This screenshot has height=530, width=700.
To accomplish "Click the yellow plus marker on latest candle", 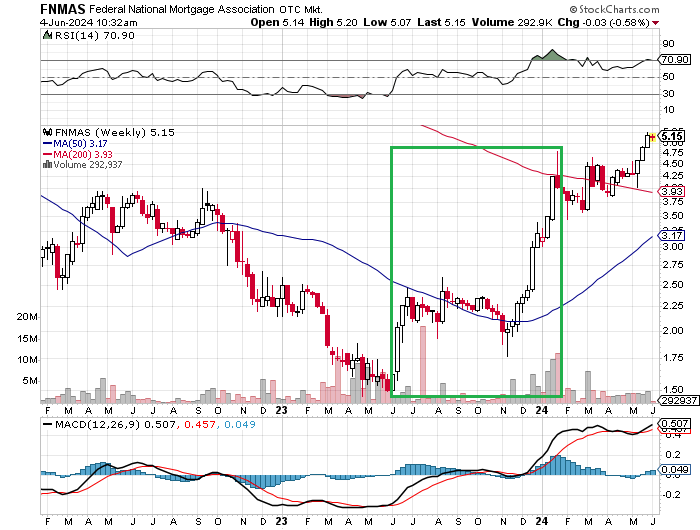I will click(653, 137).
